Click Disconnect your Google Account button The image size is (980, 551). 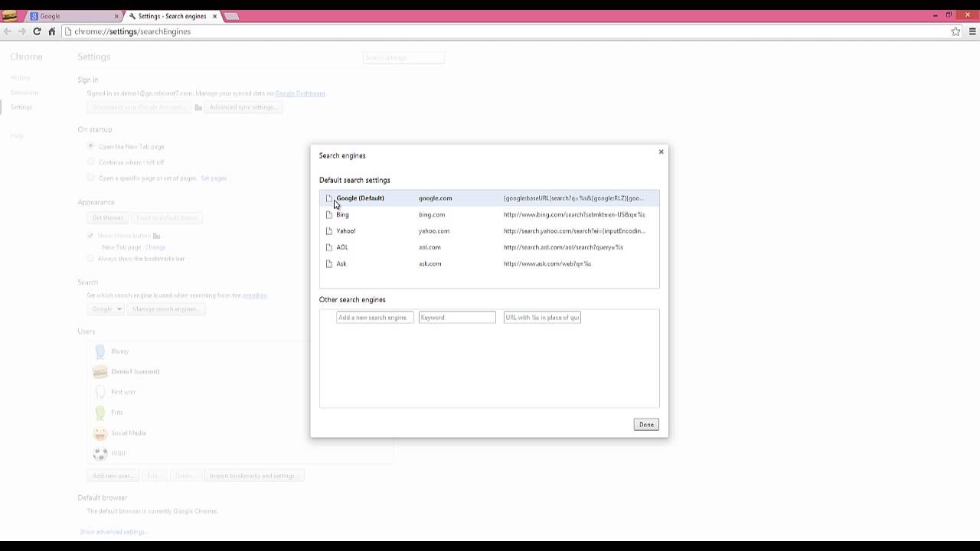(139, 107)
